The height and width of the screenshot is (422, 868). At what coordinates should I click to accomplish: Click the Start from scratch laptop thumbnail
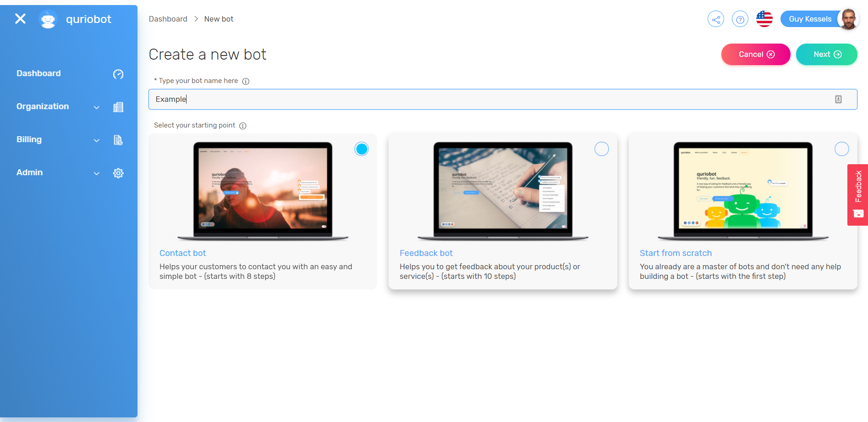743,191
